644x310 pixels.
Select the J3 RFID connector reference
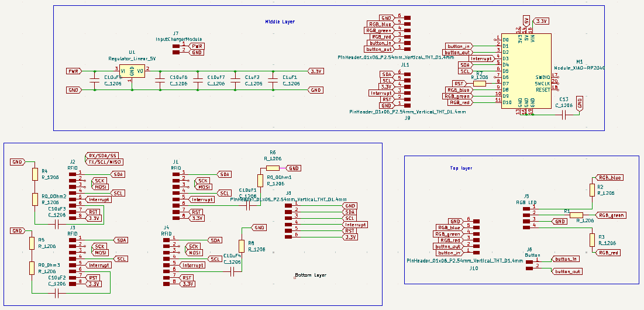[x=73, y=227]
